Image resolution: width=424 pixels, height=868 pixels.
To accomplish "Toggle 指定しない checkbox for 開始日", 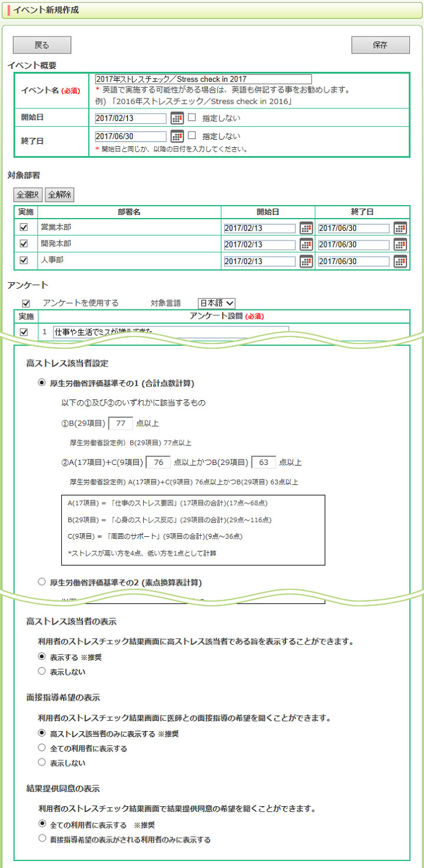I will click(191, 117).
